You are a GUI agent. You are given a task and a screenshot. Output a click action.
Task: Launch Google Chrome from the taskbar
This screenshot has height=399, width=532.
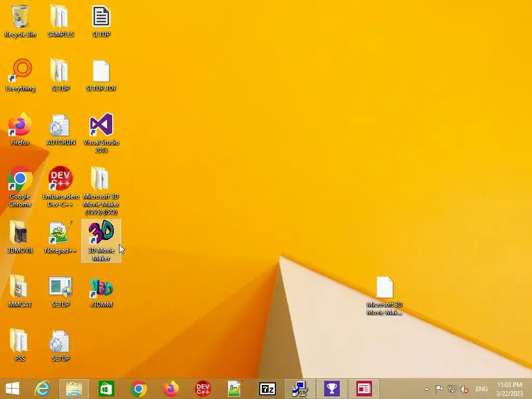[x=138, y=389]
